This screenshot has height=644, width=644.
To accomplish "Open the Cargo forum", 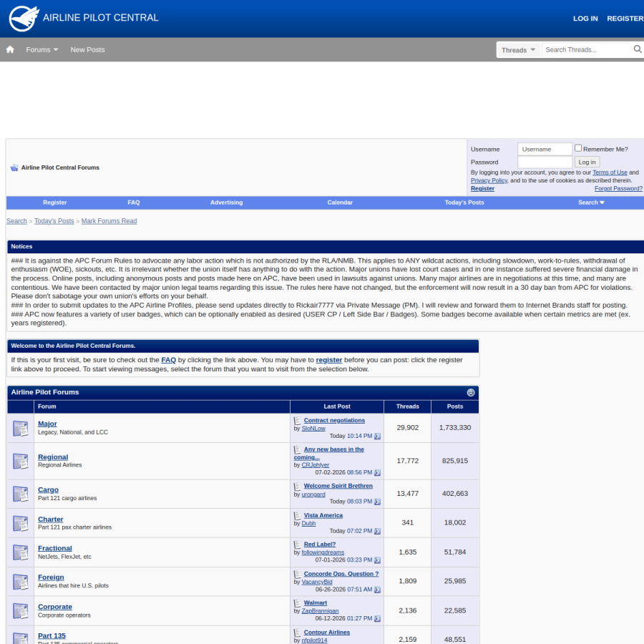I will [48, 490].
